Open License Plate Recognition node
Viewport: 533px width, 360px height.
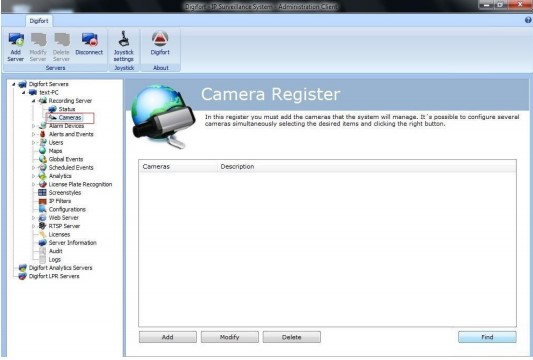coord(80,184)
